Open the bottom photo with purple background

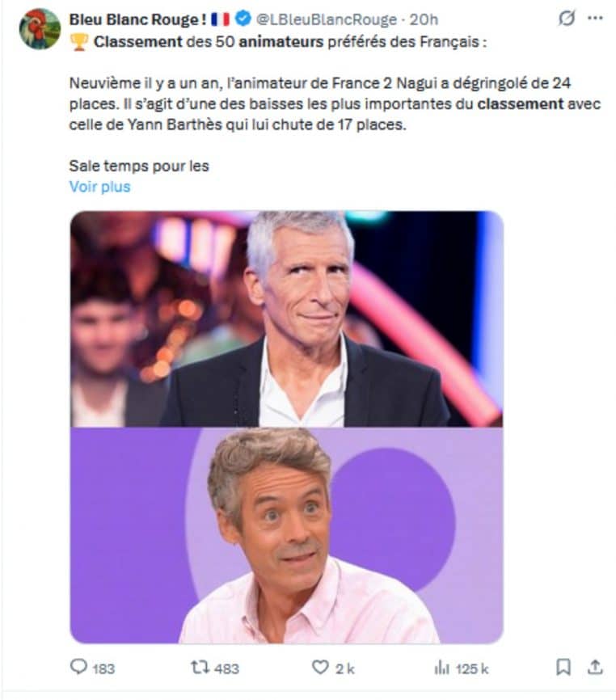coord(286,535)
